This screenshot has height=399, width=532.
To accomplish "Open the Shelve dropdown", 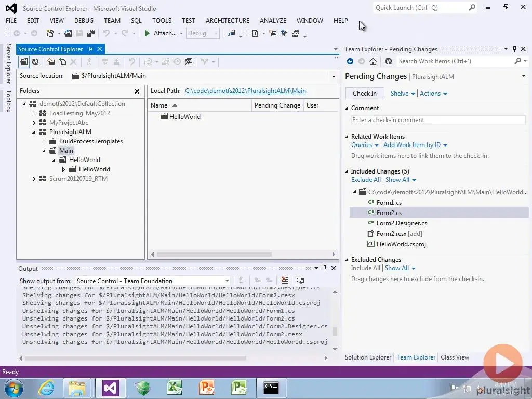I will (403, 94).
